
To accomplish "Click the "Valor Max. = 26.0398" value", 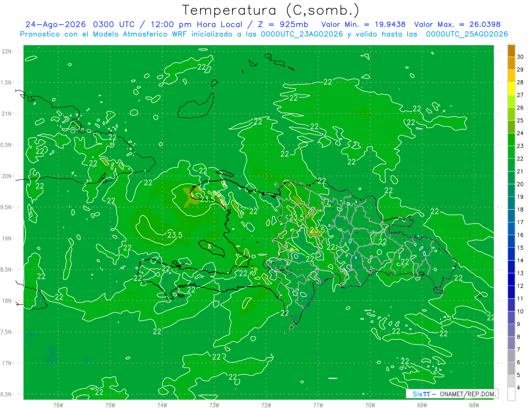I will point(457,25).
